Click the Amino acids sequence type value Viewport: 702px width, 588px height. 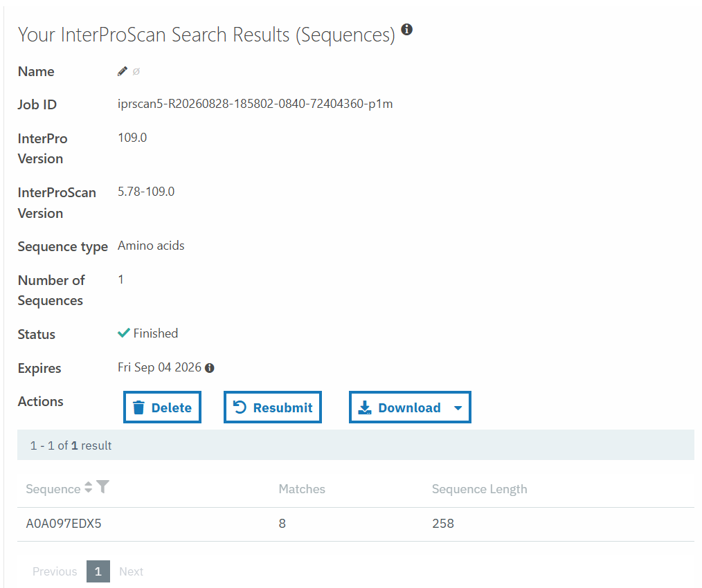pos(151,246)
